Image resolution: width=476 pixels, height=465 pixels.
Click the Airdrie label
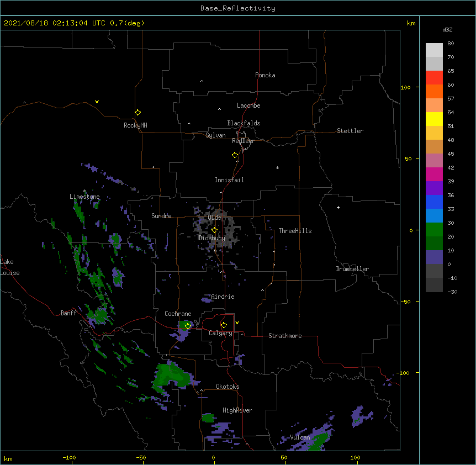click(x=223, y=297)
